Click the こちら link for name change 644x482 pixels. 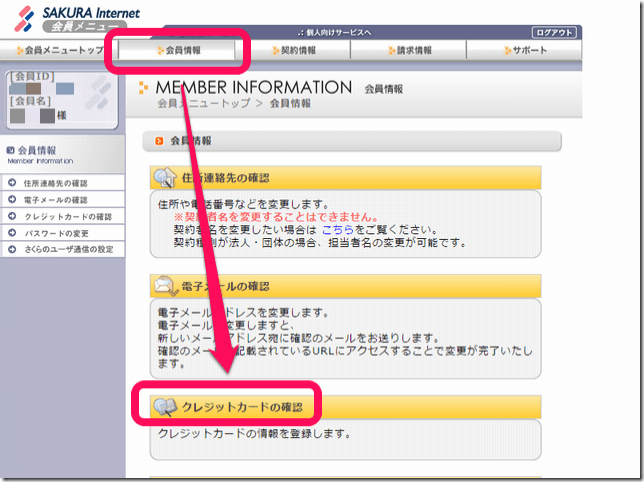click(337, 229)
